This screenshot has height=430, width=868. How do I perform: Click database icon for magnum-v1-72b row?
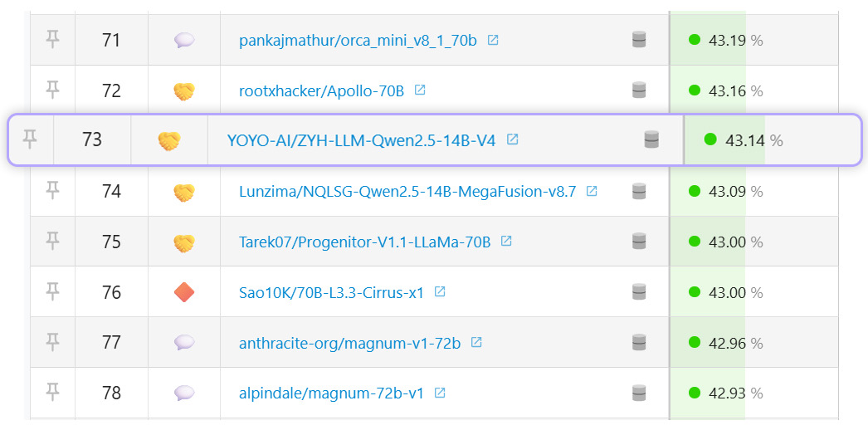[639, 343]
